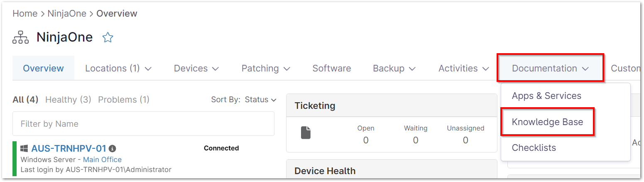The image size is (644, 182).
Task: Select Checklists from the dropdown menu
Action: tap(534, 148)
